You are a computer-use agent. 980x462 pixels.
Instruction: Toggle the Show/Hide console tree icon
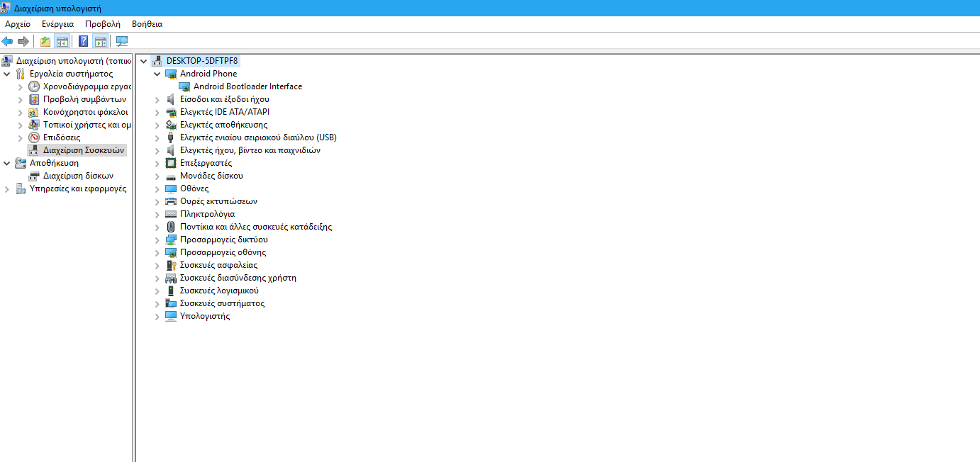tap(62, 41)
